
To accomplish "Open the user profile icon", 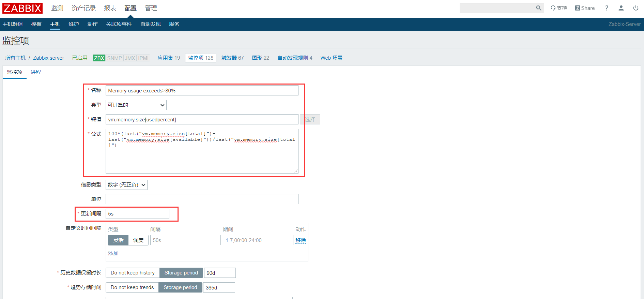I will click(x=621, y=8).
